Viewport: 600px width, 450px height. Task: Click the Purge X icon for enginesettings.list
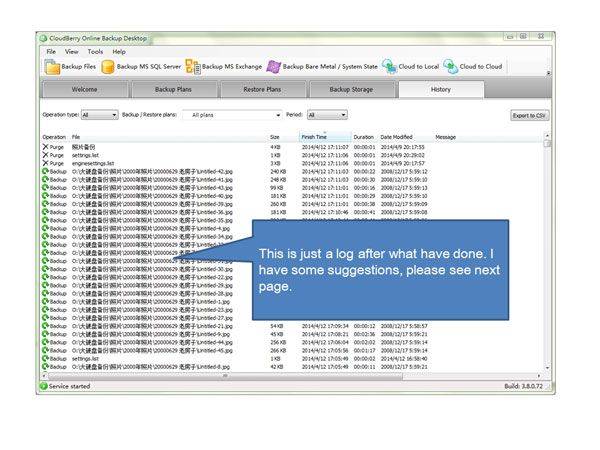point(46,163)
